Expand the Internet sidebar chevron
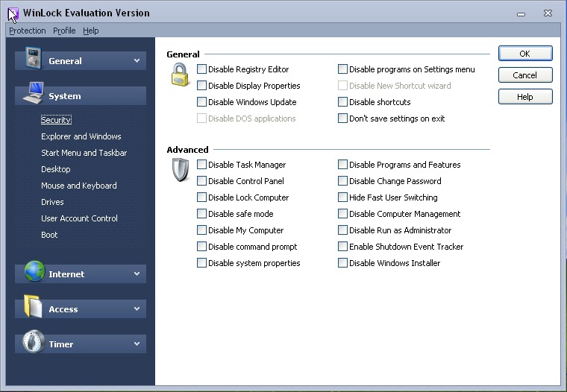Screen dimensions: 567x392 (137, 274)
